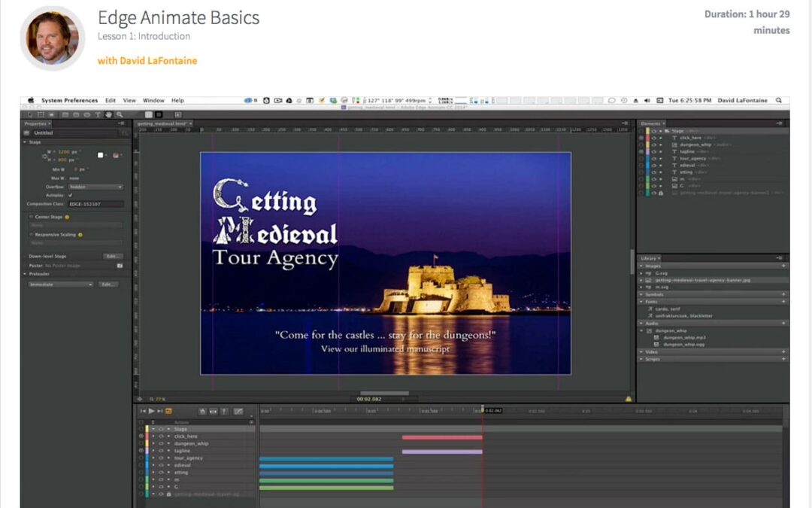Hide the tagline layer in timeline
Image resolution: width=812 pixels, height=508 pixels.
pos(160,451)
